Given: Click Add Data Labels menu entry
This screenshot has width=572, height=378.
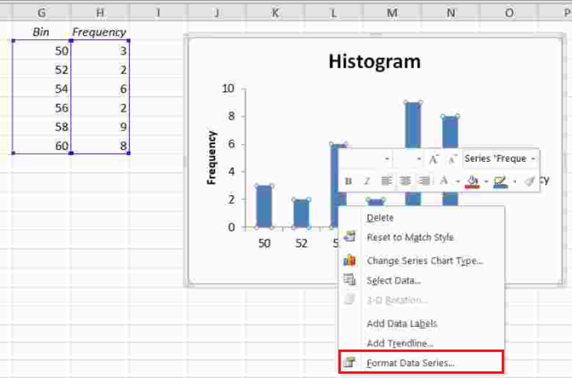Looking at the screenshot, I should point(402,324).
